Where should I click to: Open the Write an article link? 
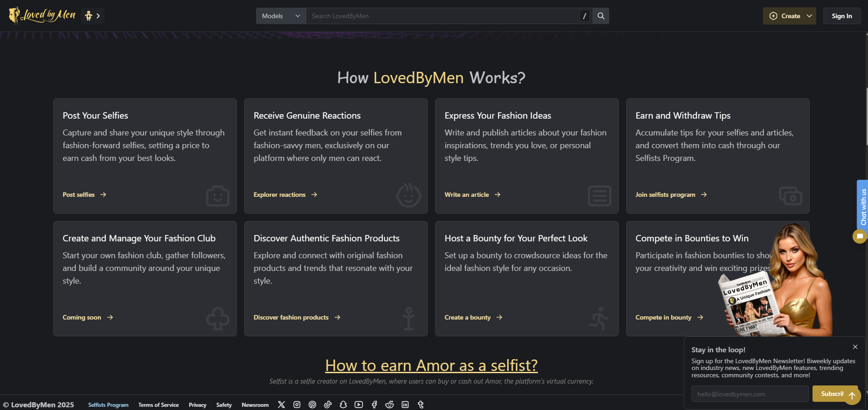tap(472, 195)
